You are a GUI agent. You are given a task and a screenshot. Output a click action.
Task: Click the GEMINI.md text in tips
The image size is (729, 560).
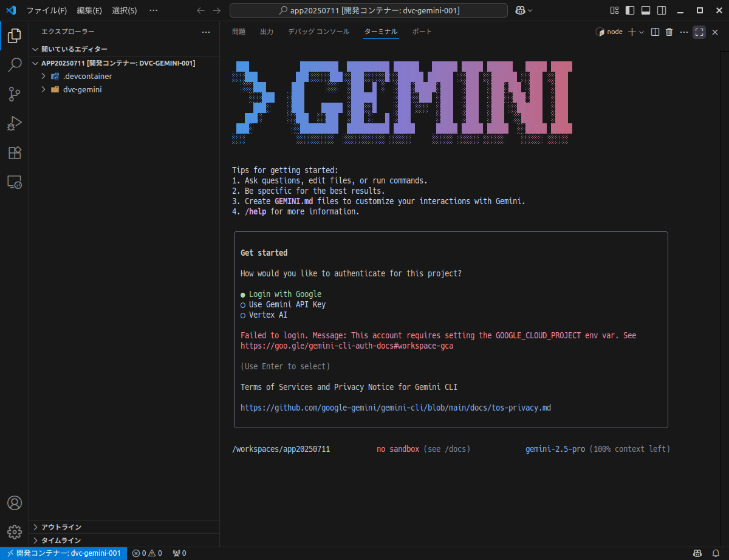click(293, 201)
